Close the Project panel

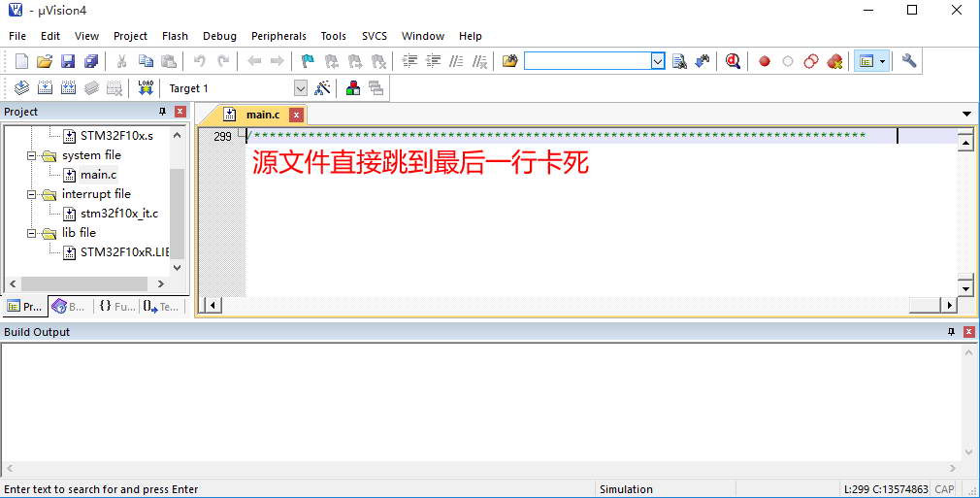[x=180, y=112]
